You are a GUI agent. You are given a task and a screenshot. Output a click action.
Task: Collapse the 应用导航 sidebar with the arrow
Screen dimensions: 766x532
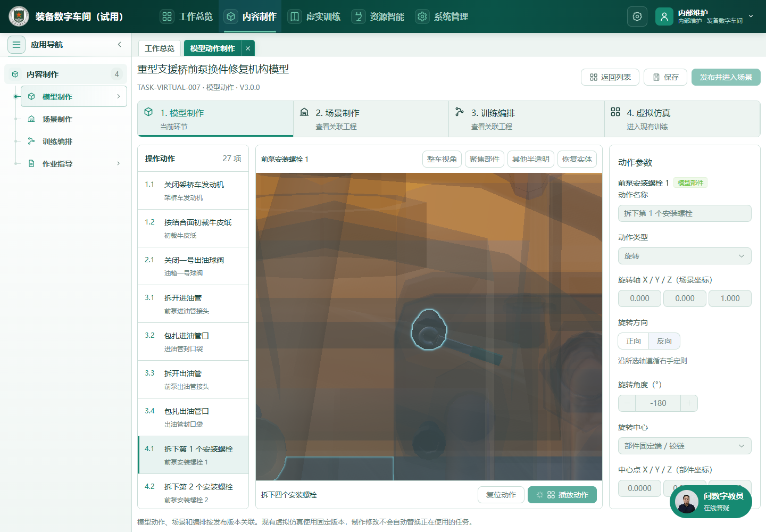pos(120,45)
